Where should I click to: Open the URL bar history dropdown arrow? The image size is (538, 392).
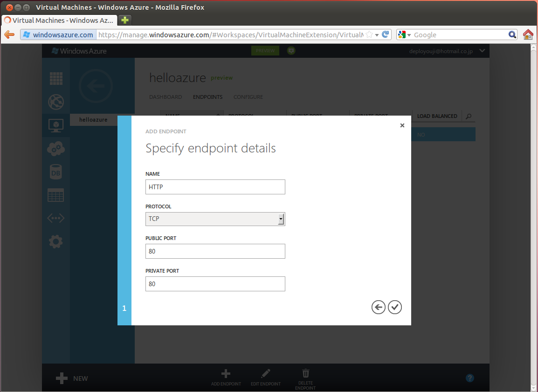[377, 35]
